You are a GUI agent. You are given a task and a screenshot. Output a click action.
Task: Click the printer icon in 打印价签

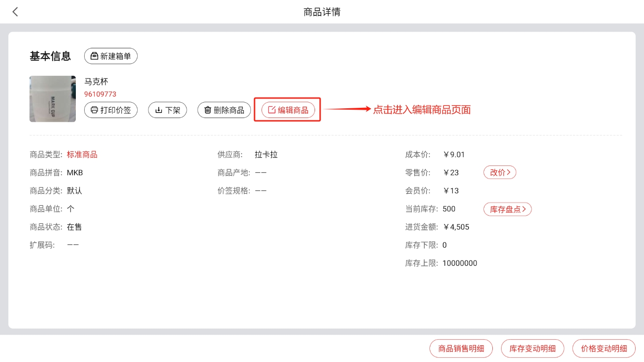pyautogui.click(x=94, y=110)
